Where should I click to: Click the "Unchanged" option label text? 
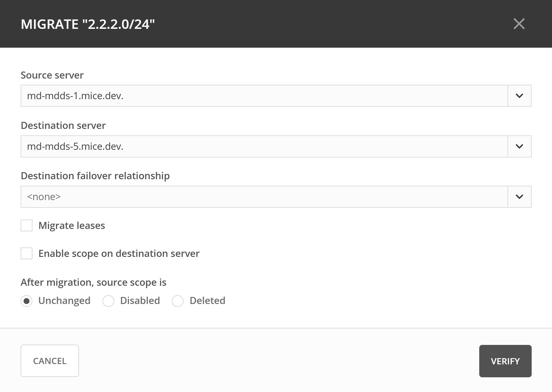64,300
